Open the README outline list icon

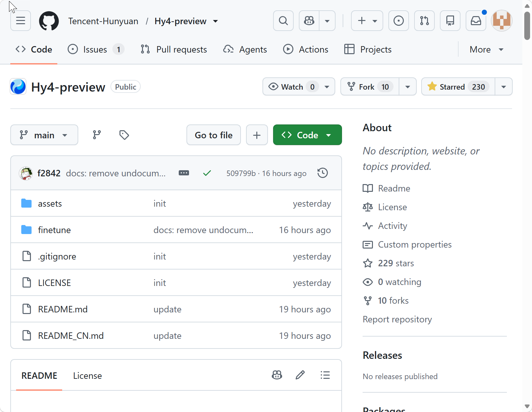point(325,375)
